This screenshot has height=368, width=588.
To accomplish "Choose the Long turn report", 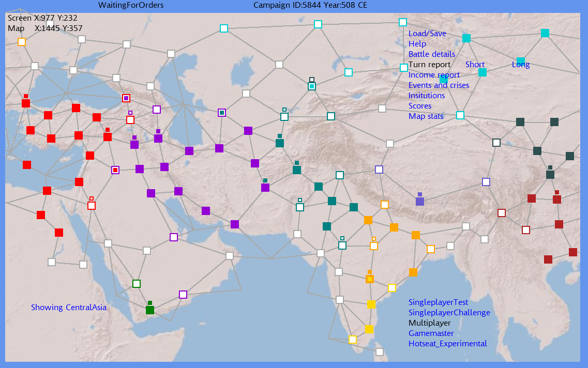I will tap(521, 65).
